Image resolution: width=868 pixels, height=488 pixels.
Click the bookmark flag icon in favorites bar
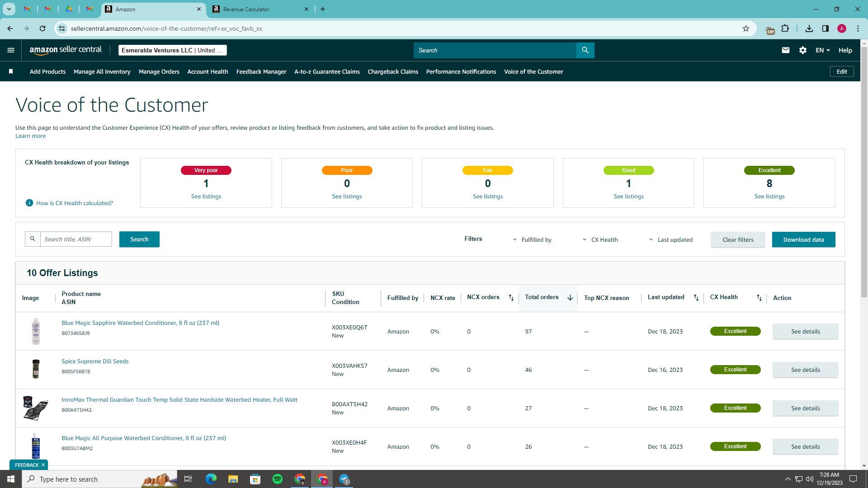[11, 71]
